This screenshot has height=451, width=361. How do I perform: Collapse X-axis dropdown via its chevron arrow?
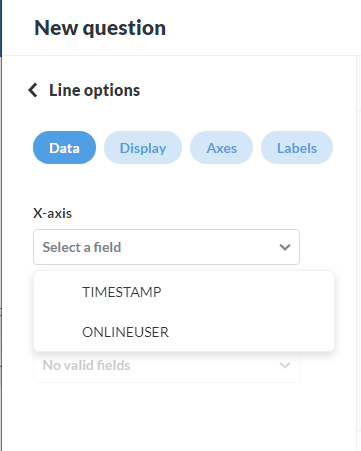(285, 247)
